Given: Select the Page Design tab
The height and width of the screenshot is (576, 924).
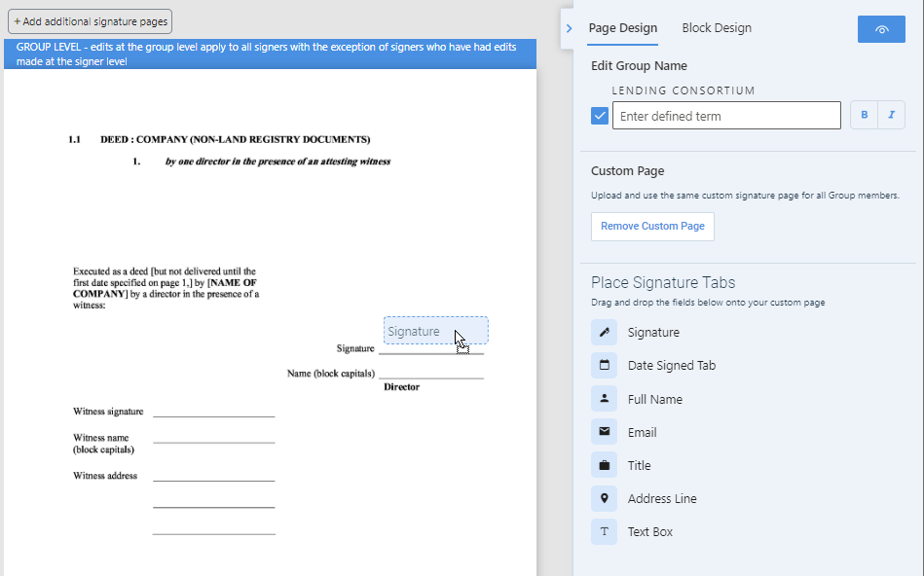Looking at the screenshot, I should [623, 28].
